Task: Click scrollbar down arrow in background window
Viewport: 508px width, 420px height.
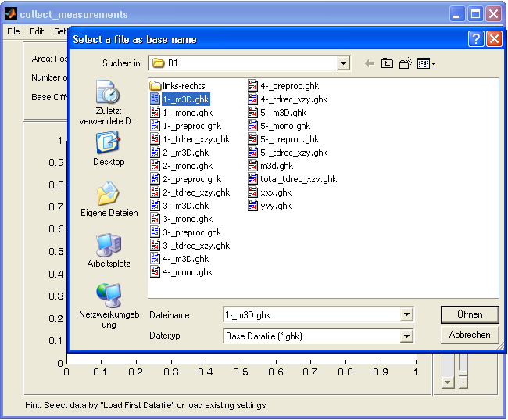Action: click(447, 382)
